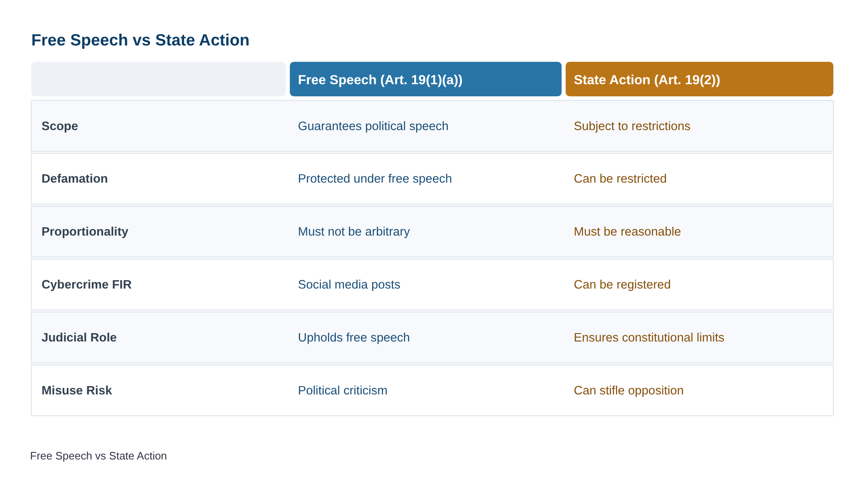Image resolution: width=868 pixels, height=482 pixels.
Task: Click the 'Can stifle opposition' cell
Action: click(x=628, y=390)
